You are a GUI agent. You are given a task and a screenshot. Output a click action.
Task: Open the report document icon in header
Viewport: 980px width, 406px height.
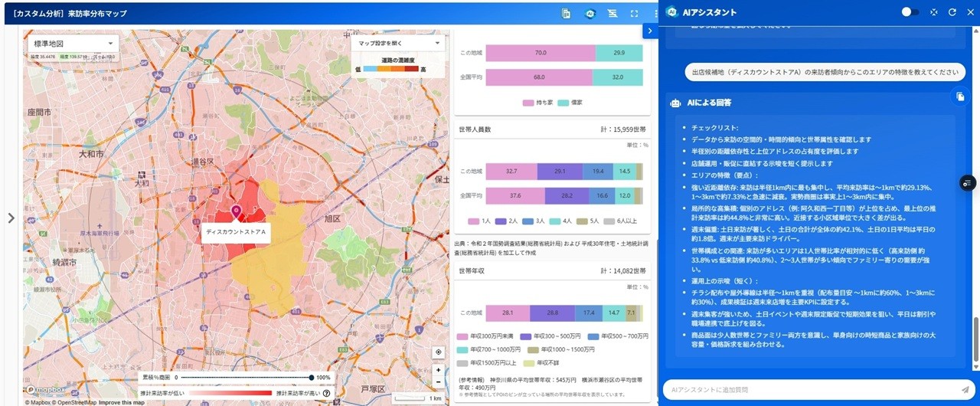pyautogui.click(x=567, y=13)
